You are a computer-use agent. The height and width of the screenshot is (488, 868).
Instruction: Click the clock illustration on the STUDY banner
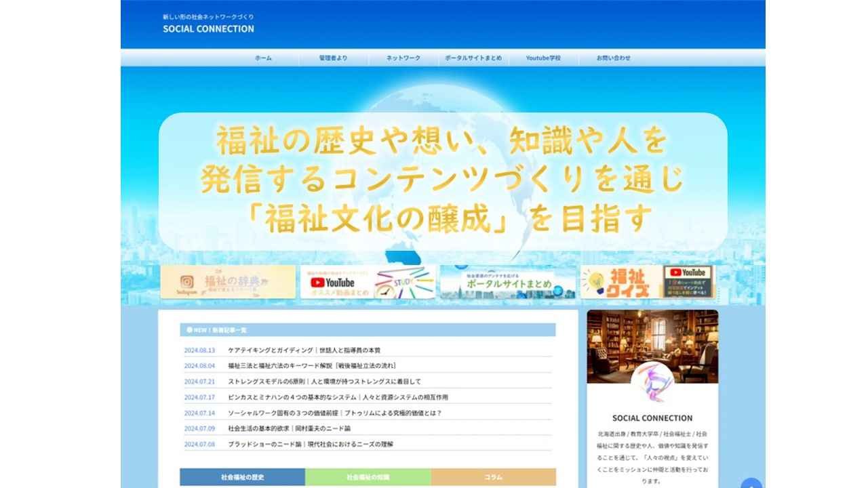(384, 291)
